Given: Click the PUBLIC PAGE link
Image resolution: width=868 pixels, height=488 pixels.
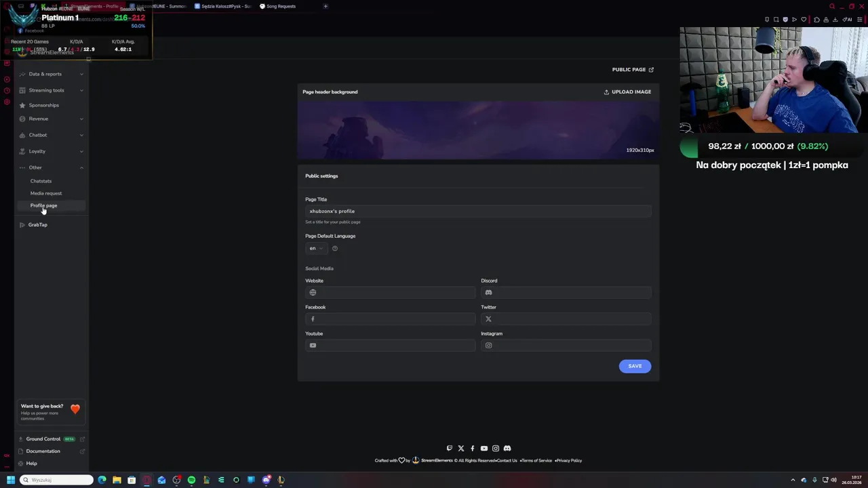Looking at the screenshot, I should click(633, 69).
